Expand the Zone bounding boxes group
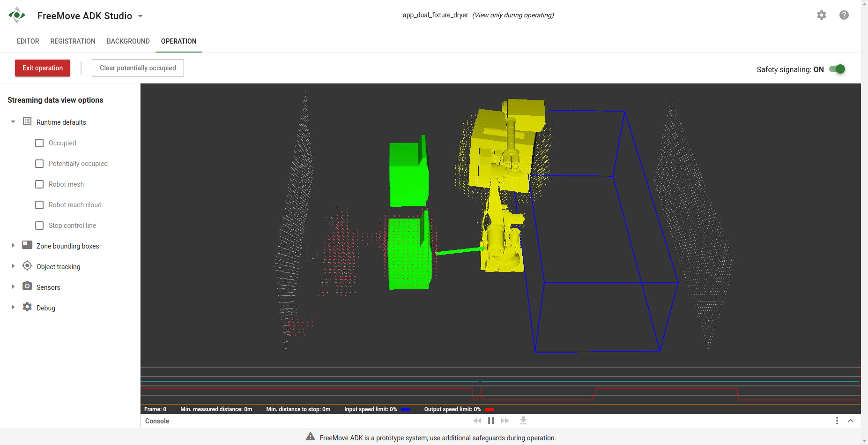 click(13, 246)
